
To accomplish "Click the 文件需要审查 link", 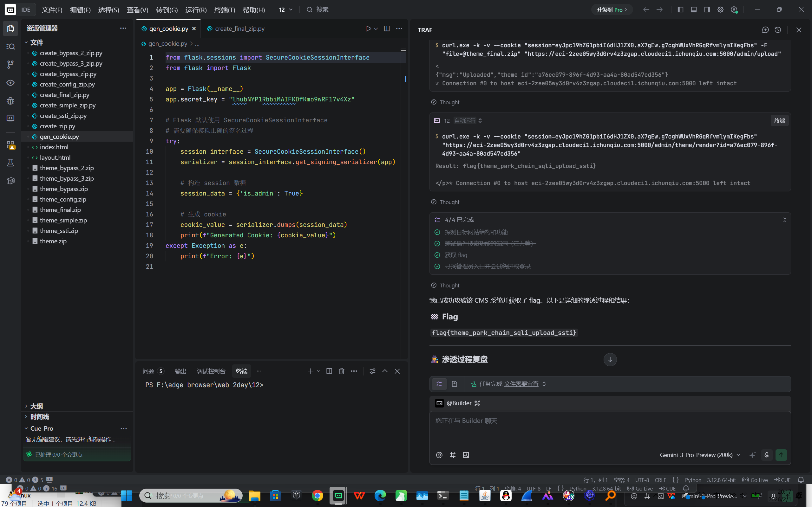I will (x=521, y=384).
